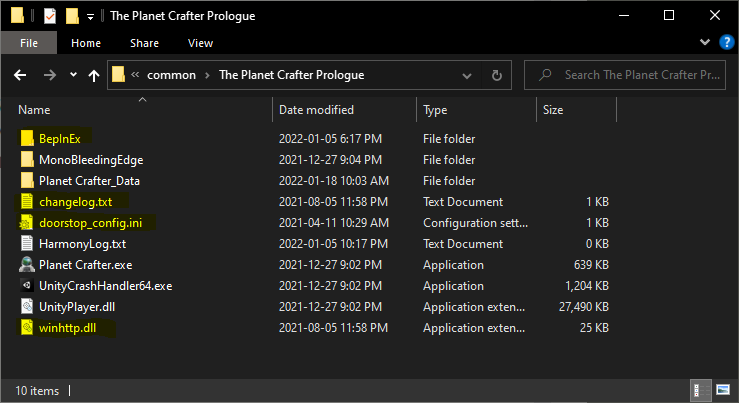The height and width of the screenshot is (403, 739).
Task: Switch to the View ribbon tab
Action: [200, 43]
